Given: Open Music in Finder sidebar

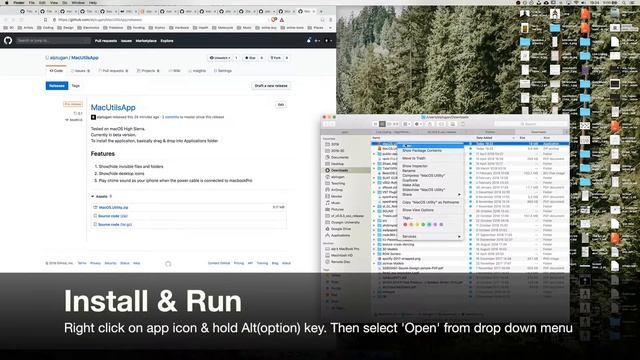Looking at the screenshot, I should 336,203.
